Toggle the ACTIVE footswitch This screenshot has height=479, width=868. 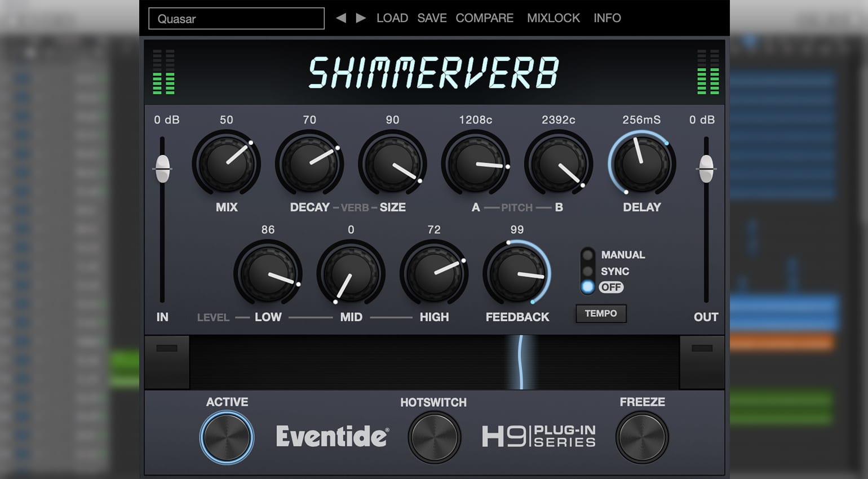227,437
